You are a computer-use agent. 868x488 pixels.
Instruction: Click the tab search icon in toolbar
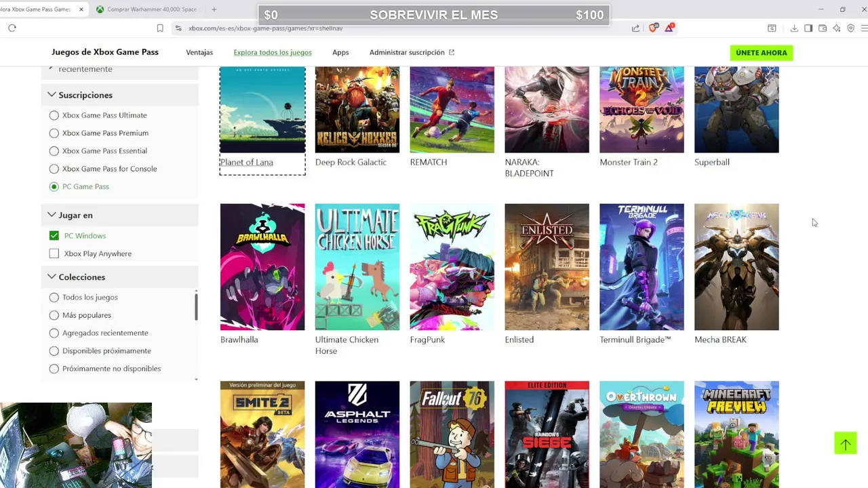[772, 28]
